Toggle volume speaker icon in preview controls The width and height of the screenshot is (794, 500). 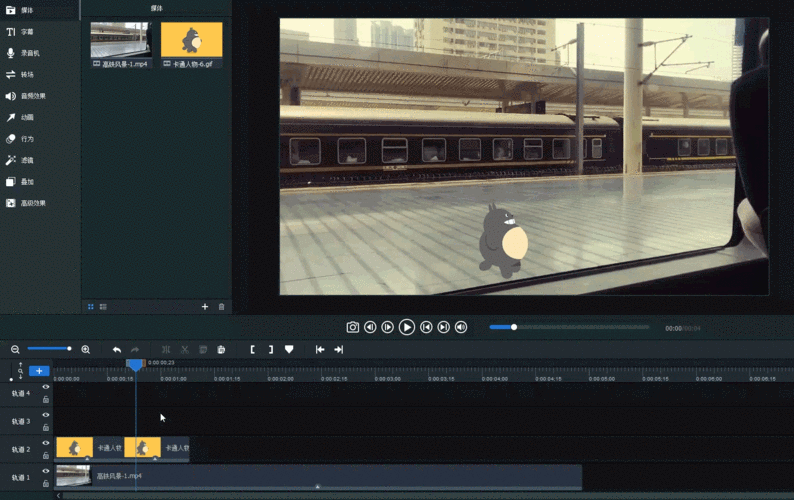click(461, 327)
